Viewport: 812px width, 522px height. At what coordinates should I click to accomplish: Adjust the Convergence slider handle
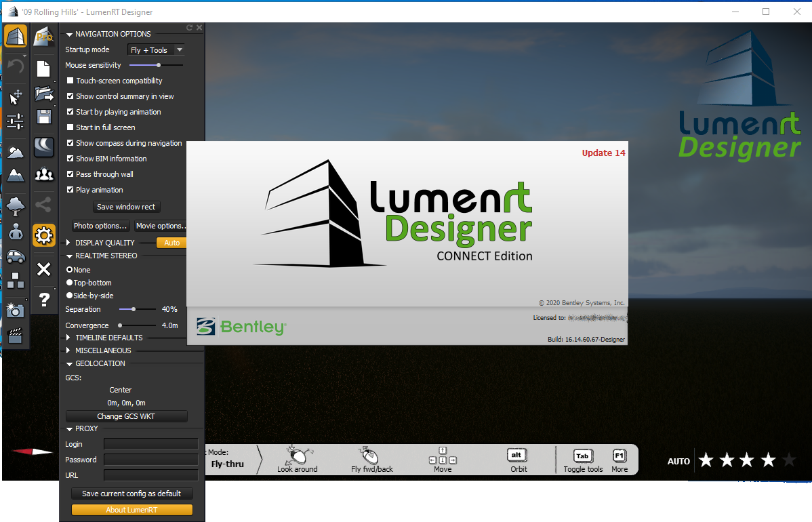(120, 325)
